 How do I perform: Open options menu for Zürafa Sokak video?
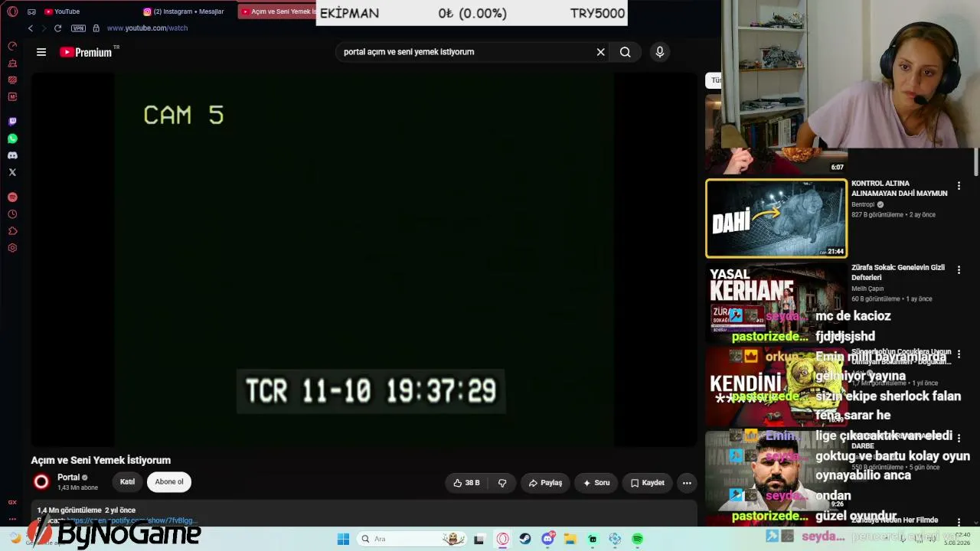959,270
